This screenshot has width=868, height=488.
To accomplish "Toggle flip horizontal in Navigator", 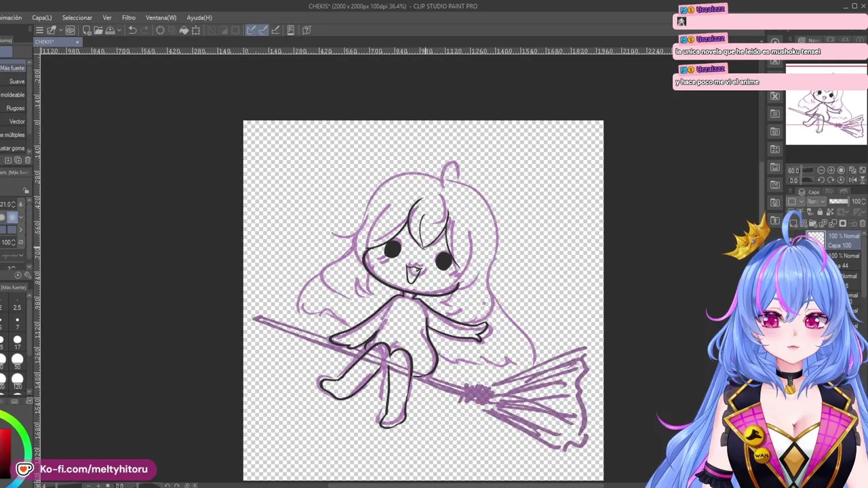I will coord(852,180).
